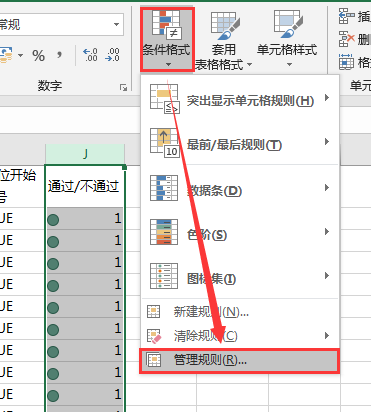Expand Color Scales submenu arrow

[x=327, y=232]
